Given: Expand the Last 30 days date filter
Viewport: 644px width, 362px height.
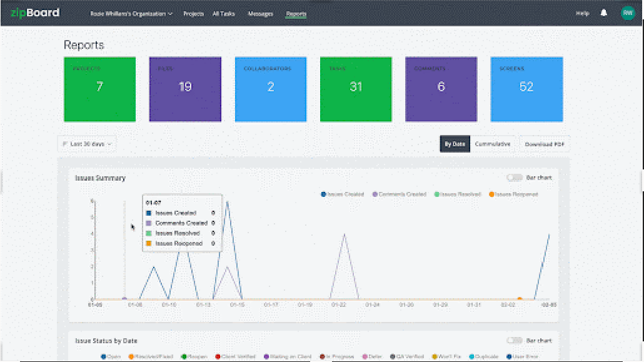Looking at the screenshot, I should click(x=87, y=144).
